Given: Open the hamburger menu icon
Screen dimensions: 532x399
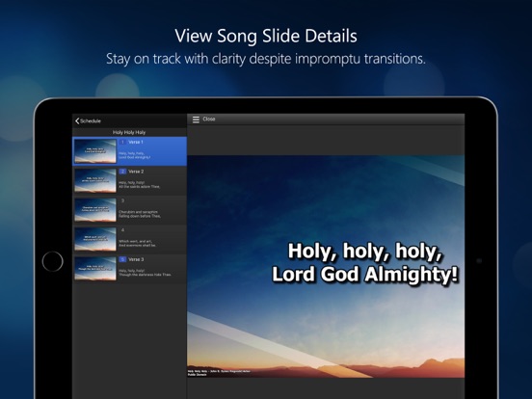Looking at the screenshot, I should pos(196,120).
